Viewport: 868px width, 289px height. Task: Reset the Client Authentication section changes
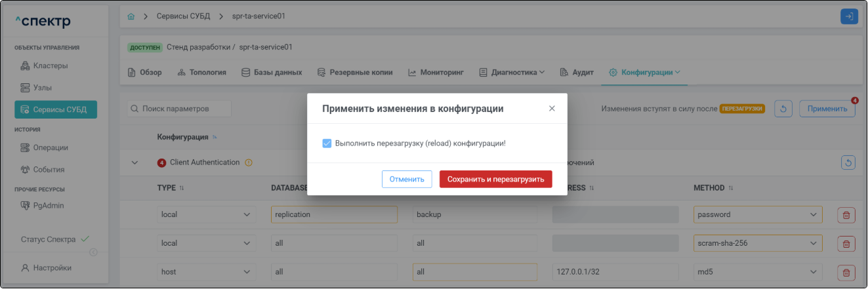click(x=849, y=163)
